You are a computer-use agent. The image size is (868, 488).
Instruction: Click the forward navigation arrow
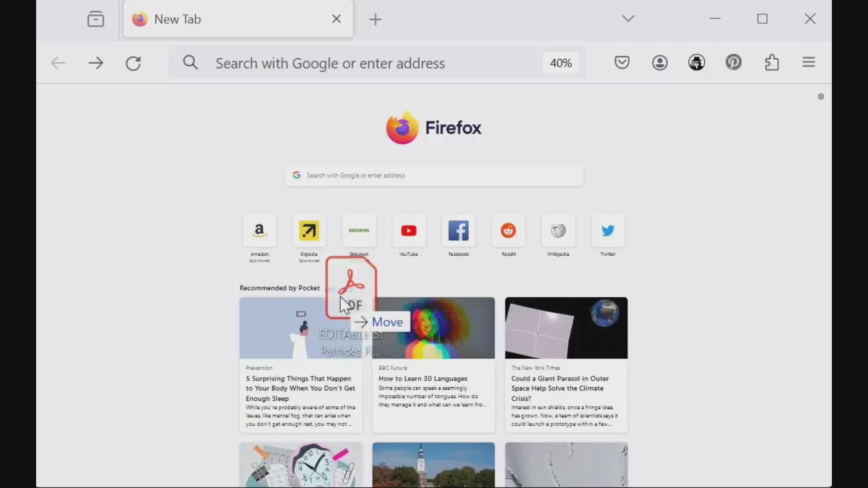pos(96,63)
